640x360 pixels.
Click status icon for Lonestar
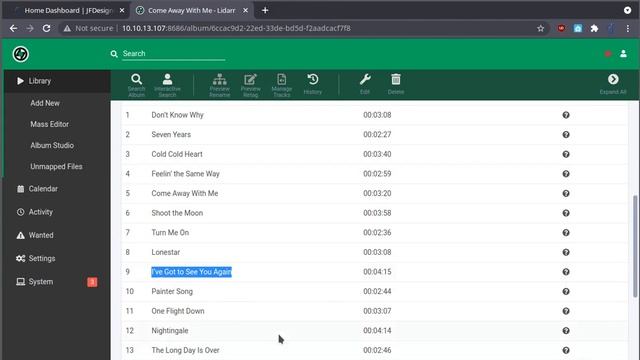coord(566,252)
